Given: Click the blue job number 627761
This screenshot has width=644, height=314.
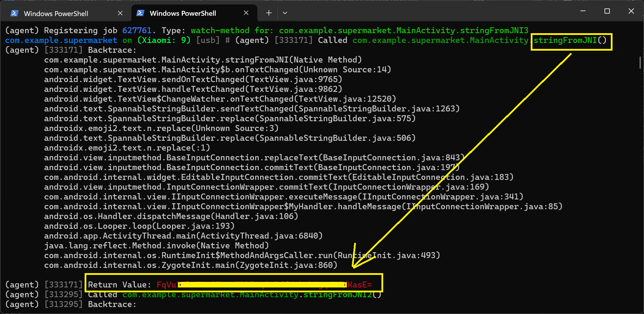Looking at the screenshot, I should click(137, 30).
